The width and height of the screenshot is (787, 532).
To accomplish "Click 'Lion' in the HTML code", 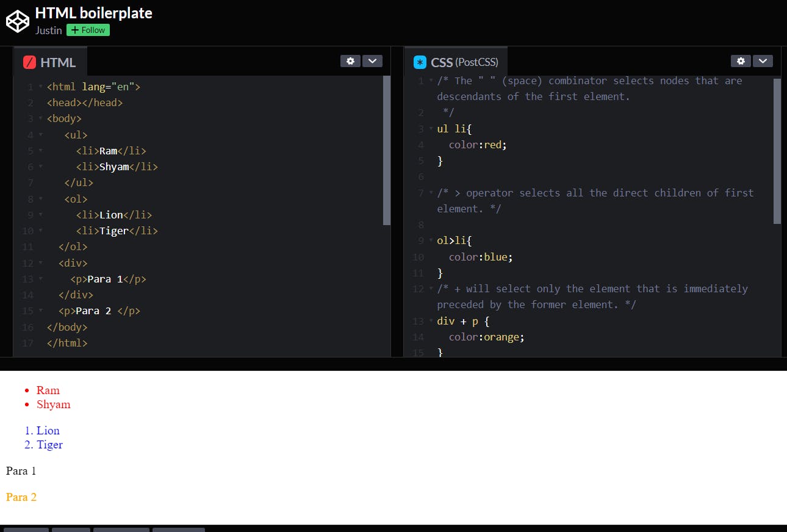I will coord(111,215).
